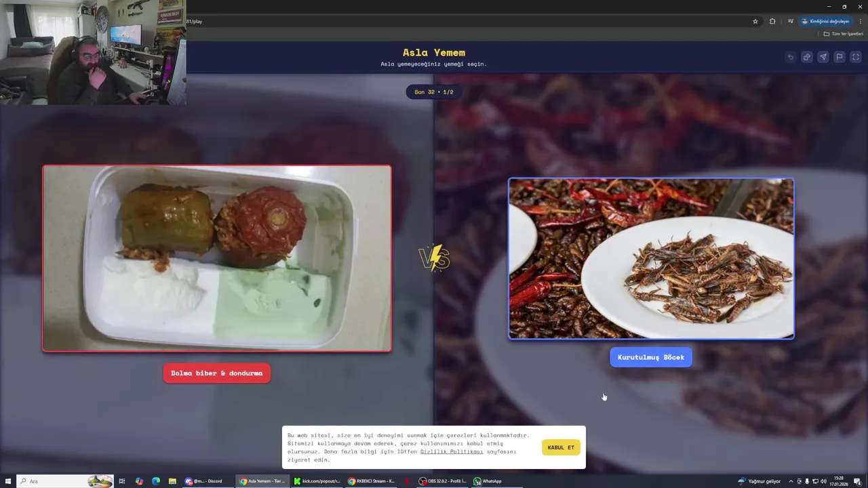Open File Explorer from taskbar

tap(172, 481)
